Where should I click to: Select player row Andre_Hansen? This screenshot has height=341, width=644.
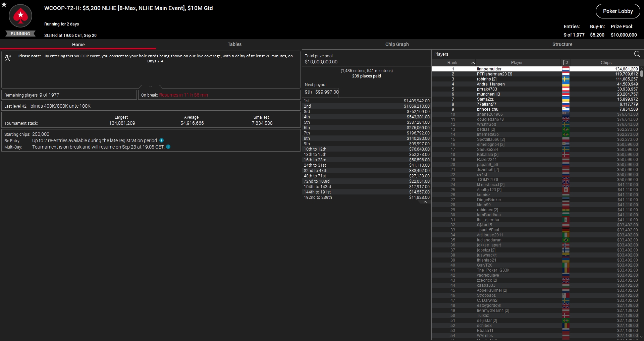535,84
